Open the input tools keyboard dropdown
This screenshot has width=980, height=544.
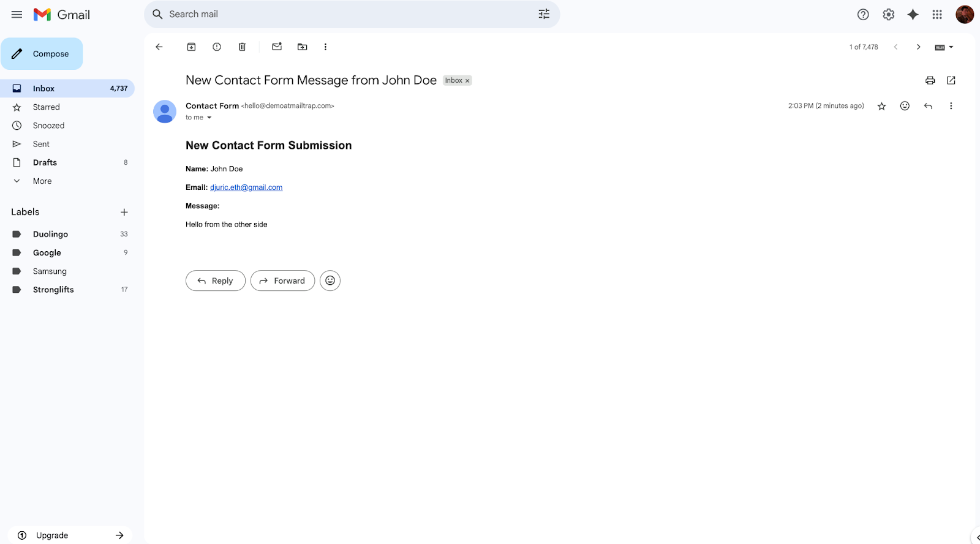pyautogui.click(x=944, y=47)
